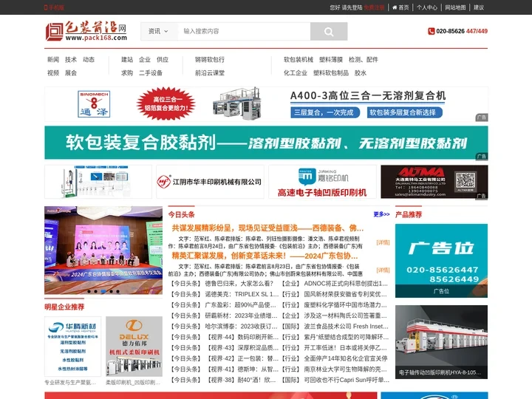Viewport: 532px width, 399px height.
Task: Open 德鲁巴归来，大家怎么看？ article
Action: click(239, 284)
